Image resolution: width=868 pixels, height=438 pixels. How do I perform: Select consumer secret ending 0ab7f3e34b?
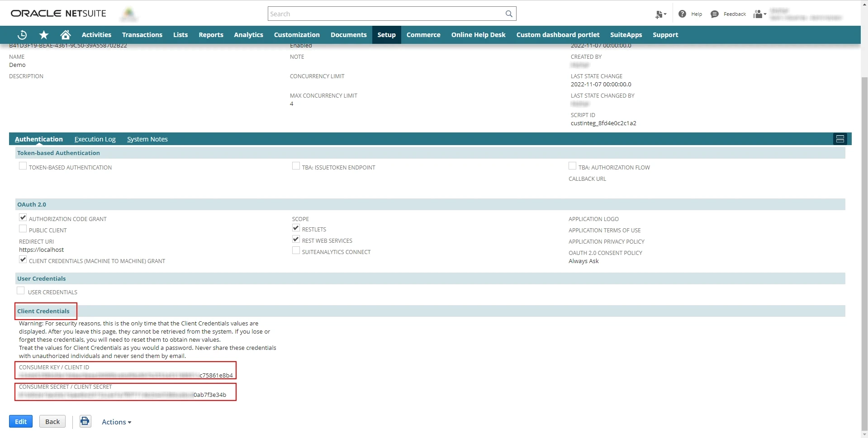click(x=123, y=395)
